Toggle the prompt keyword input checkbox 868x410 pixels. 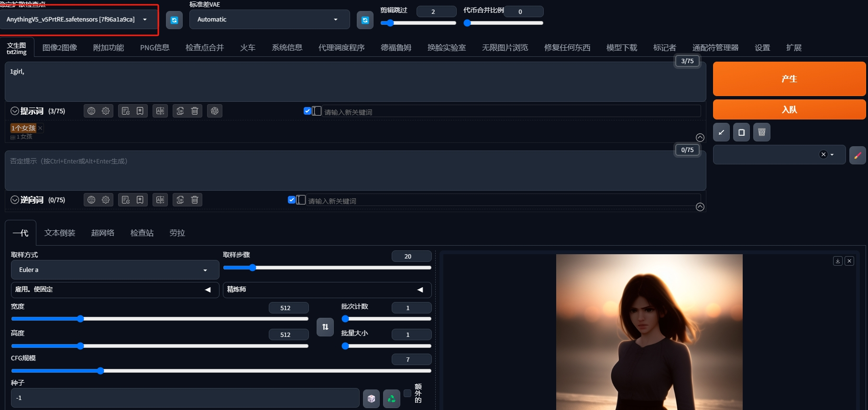click(x=308, y=111)
